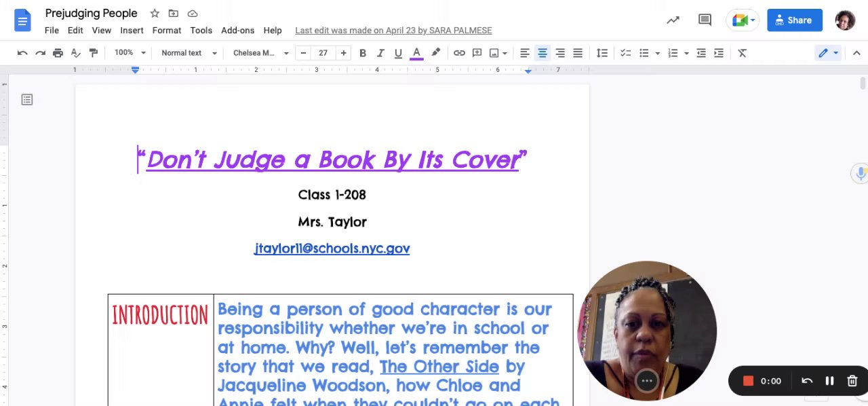Click the checklist icon

[625, 53]
